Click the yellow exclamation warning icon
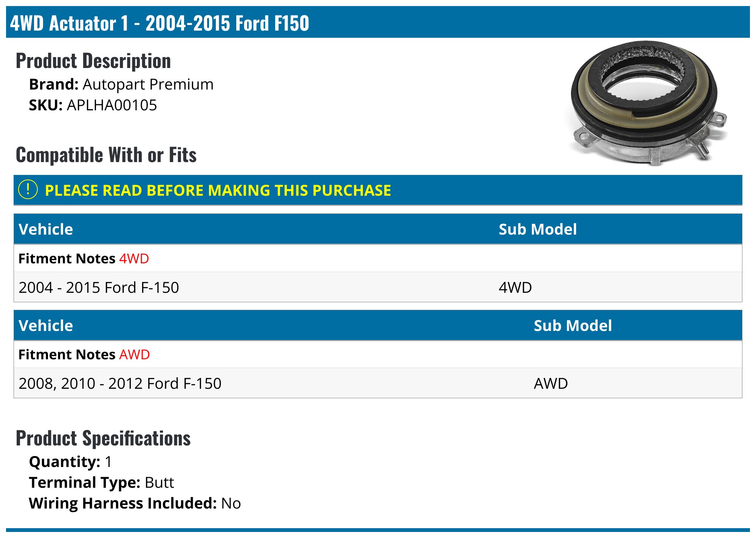The width and height of the screenshot is (756, 538). [28, 190]
